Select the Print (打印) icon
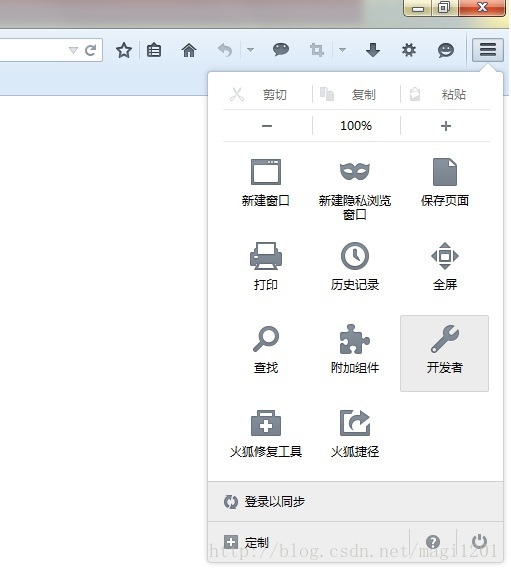 point(266,256)
